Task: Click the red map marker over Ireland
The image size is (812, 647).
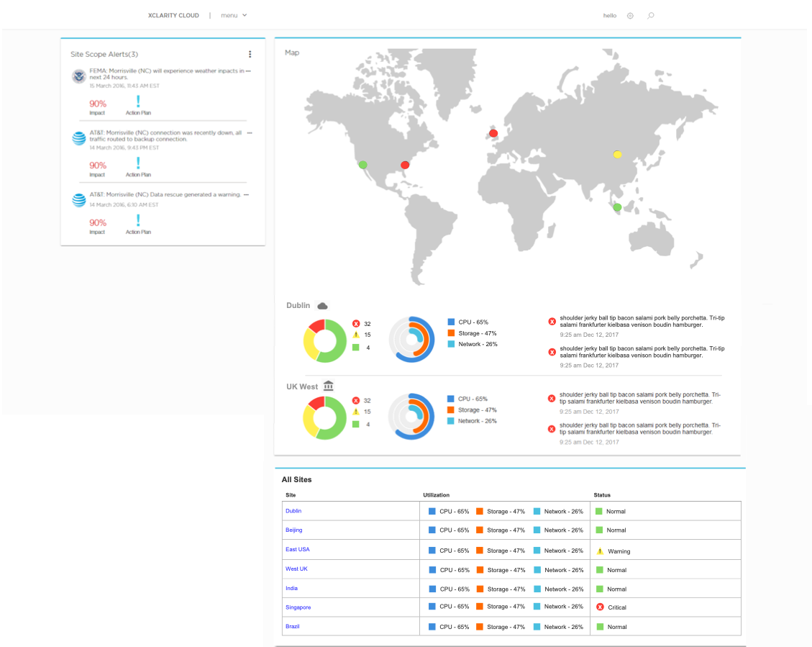Action: click(493, 133)
